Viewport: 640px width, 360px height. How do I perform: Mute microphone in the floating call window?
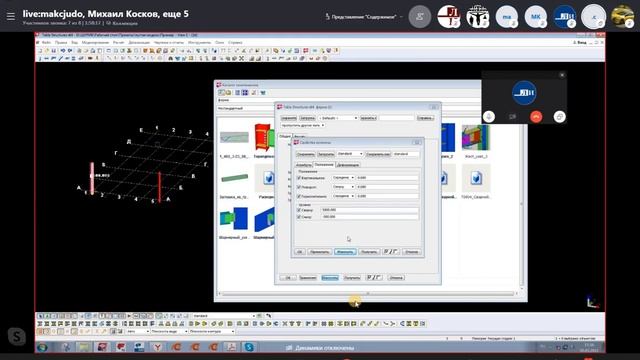click(489, 117)
